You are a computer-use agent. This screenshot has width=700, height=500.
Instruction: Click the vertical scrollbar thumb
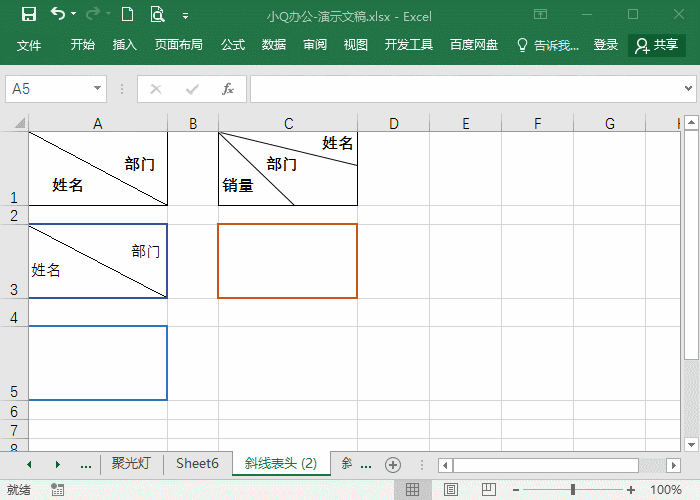[x=691, y=244]
